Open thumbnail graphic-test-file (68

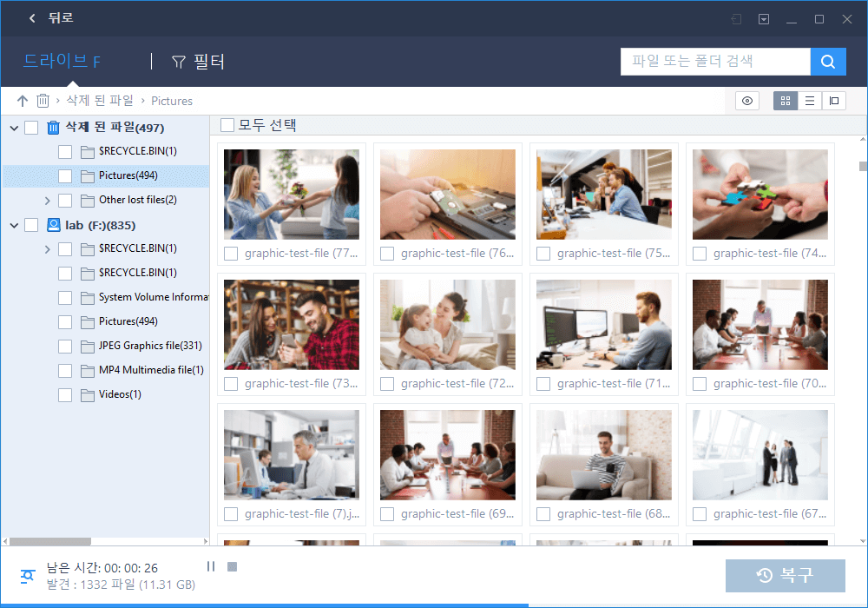603,455
